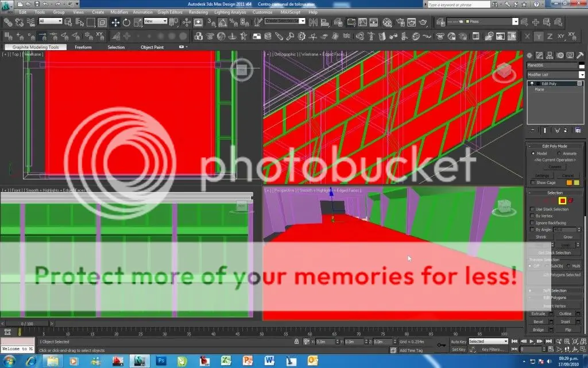The image size is (588, 368).
Task: Click the Bevel button
Action: click(x=538, y=322)
